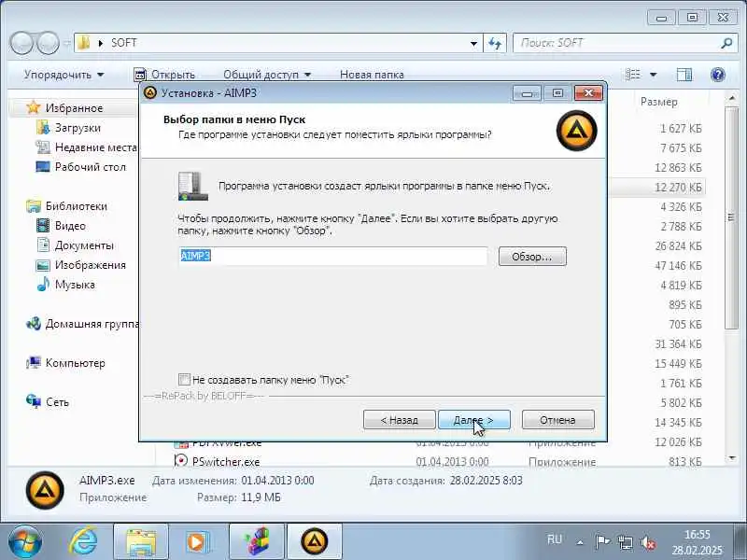Click network tray icon

(x=625, y=541)
